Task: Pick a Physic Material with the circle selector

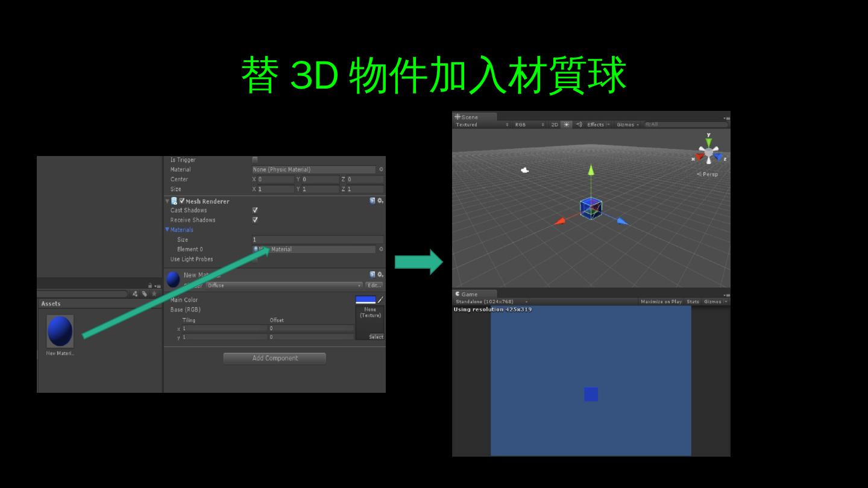Action: [x=381, y=170]
